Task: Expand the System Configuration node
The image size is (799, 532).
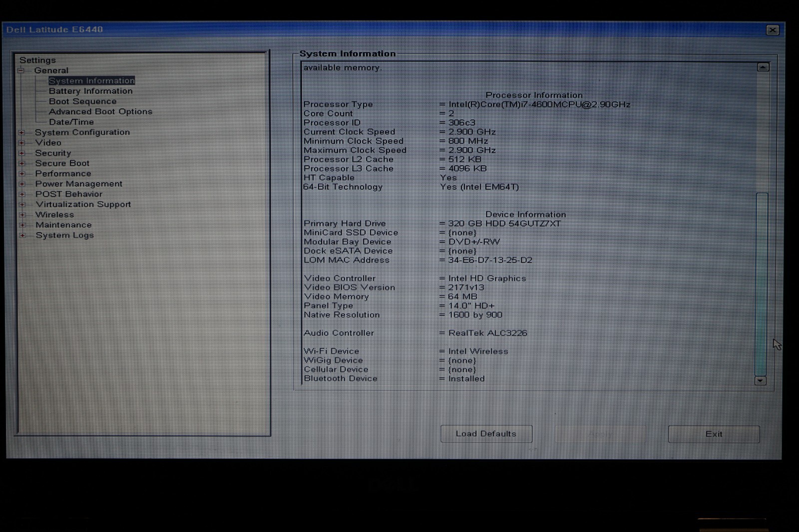Action: point(22,132)
